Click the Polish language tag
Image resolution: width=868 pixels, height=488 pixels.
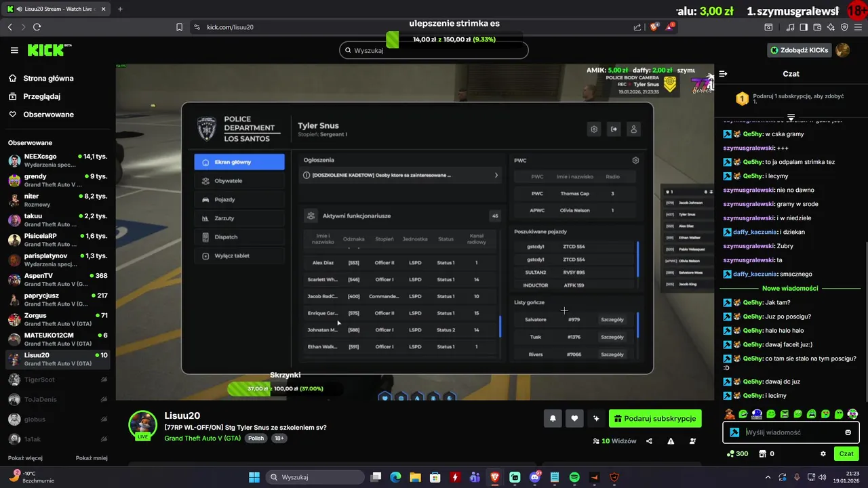(256, 439)
